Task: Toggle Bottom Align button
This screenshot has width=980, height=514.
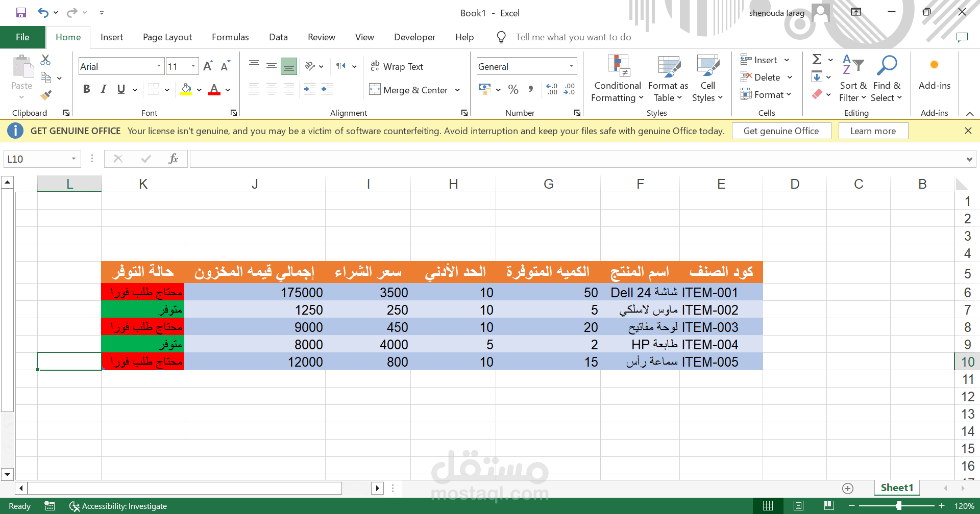Action: click(289, 66)
